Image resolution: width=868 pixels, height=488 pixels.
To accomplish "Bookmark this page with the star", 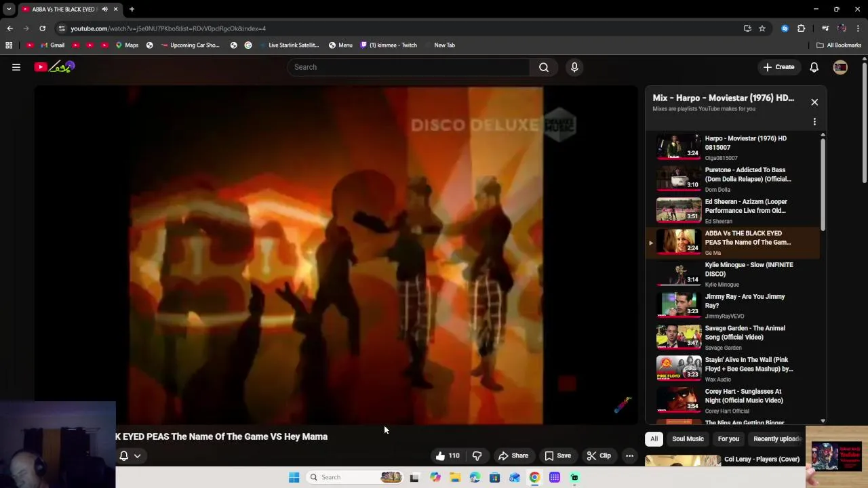I will (x=762, y=28).
